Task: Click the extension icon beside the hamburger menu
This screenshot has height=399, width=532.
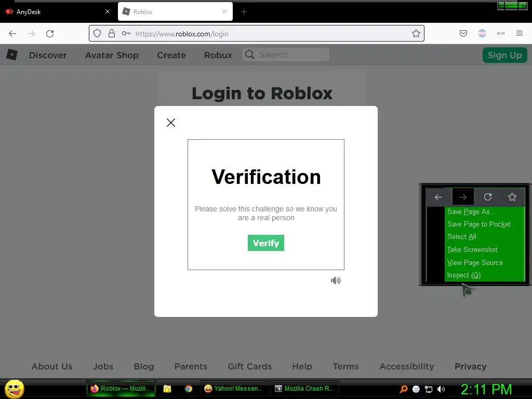Action: [501, 33]
